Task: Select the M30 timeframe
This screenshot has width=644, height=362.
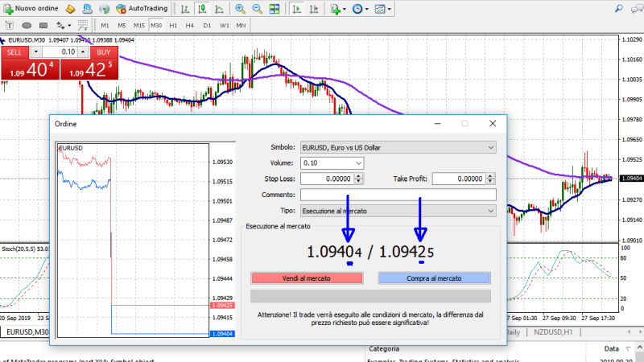Action: coord(156,25)
